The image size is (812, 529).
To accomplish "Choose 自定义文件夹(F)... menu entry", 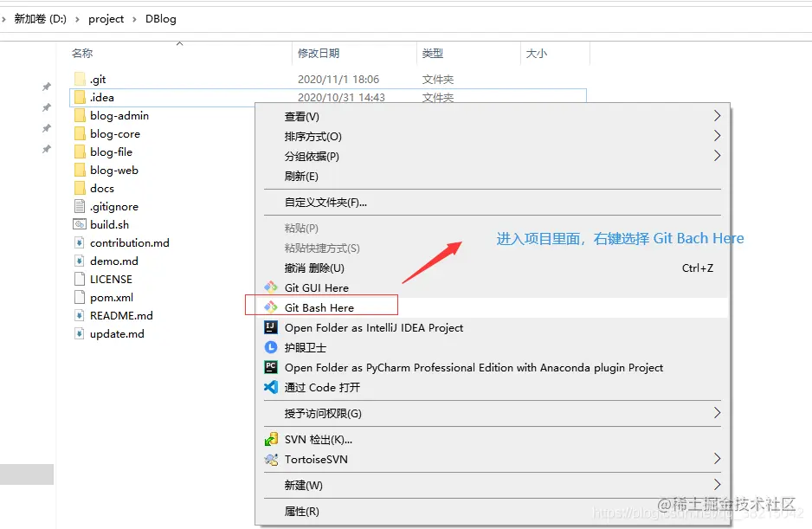I will pos(493,203).
